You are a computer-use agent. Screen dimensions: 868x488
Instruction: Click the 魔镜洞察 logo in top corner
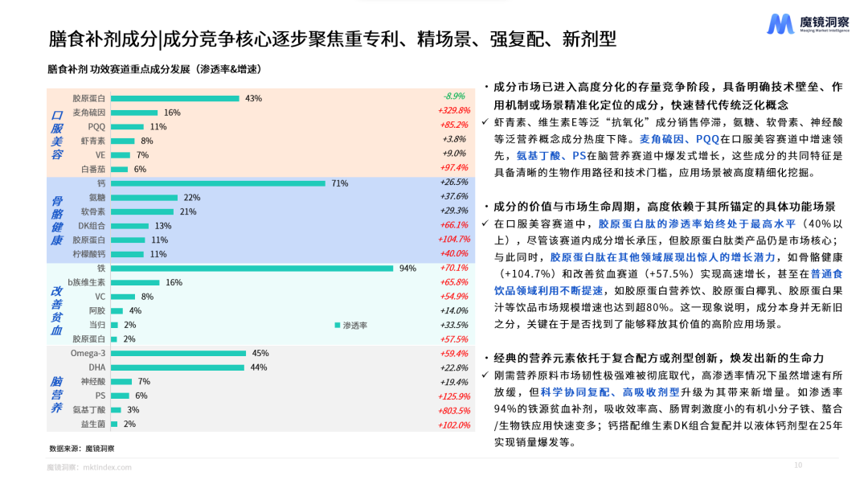point(808,23)
